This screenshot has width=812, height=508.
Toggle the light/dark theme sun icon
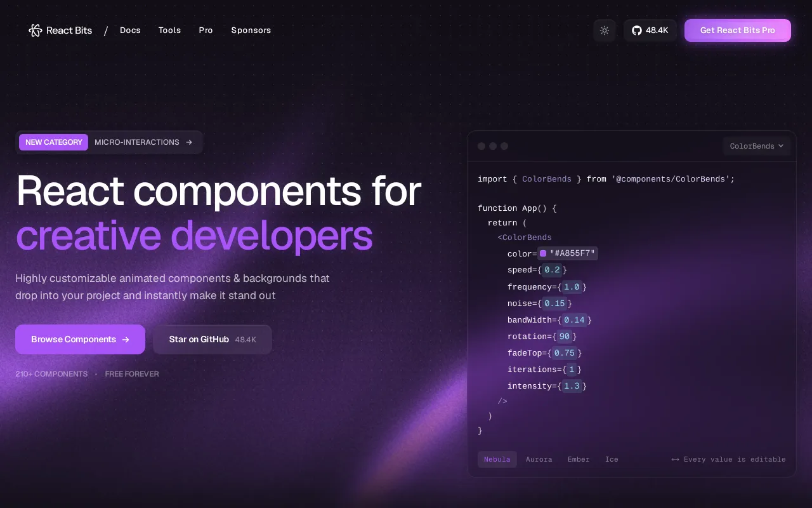[x=605, y=30]
